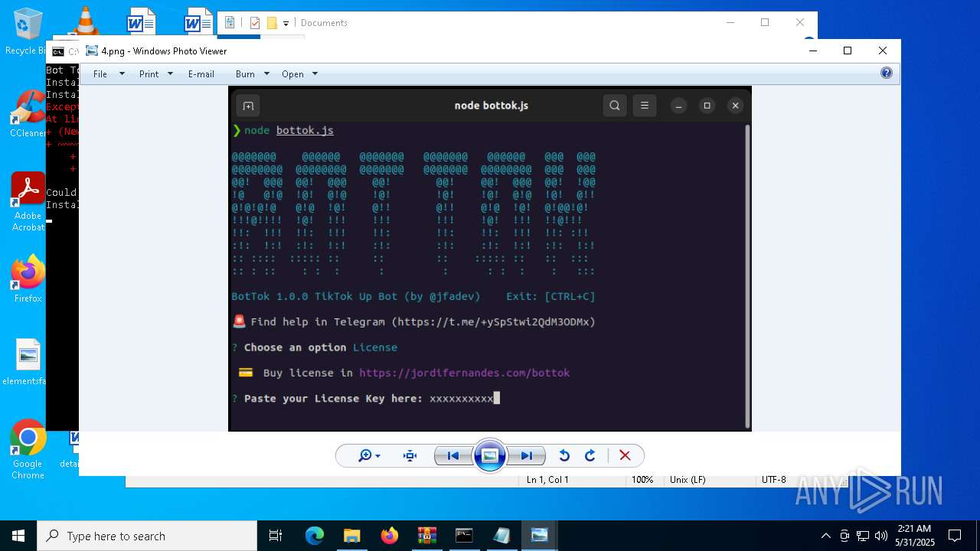Open Recycle Bin desktop icon
This screenshot has height=551, width=980.
[28, 31]
